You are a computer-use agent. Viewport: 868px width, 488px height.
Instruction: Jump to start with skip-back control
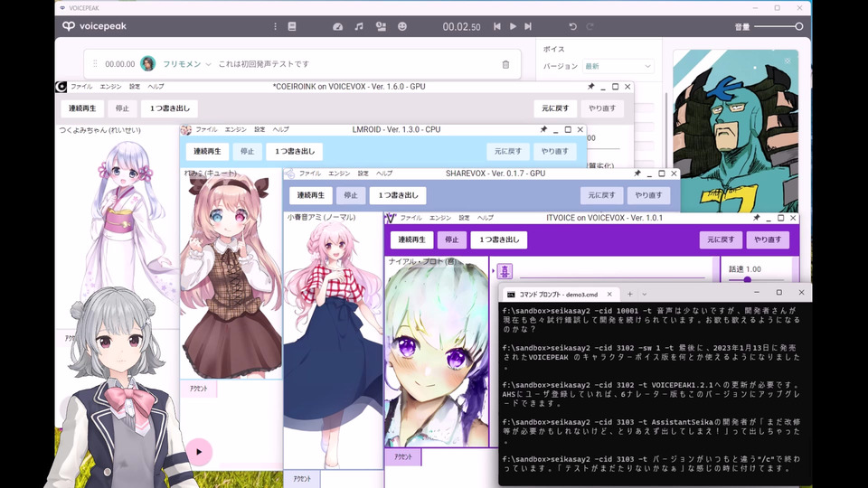pyautogui.click(x=497, y=26)
